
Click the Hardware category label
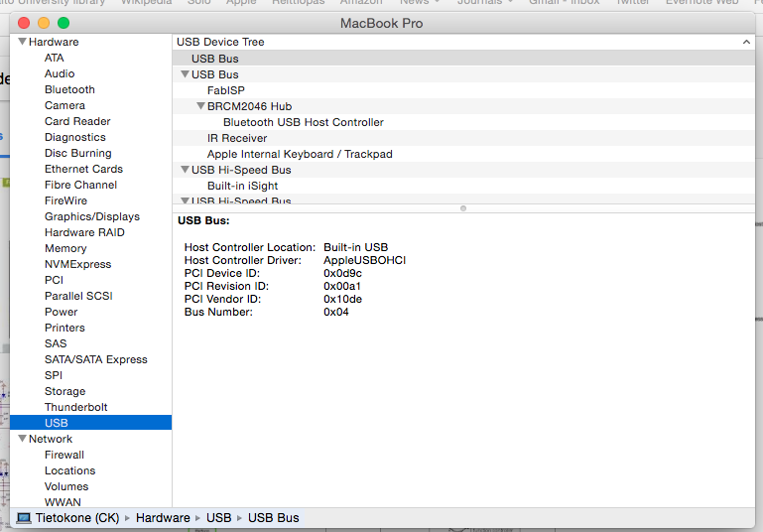pos(54,42)
